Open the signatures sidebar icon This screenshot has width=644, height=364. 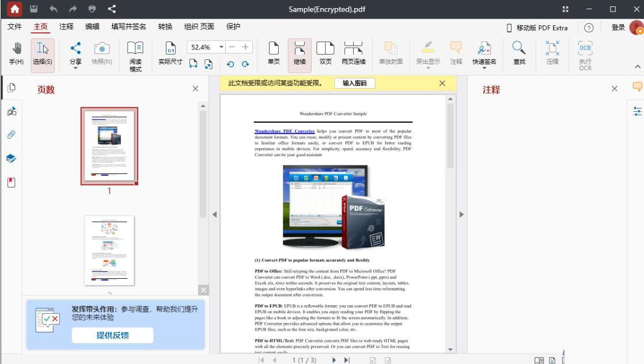pos(12,111)
